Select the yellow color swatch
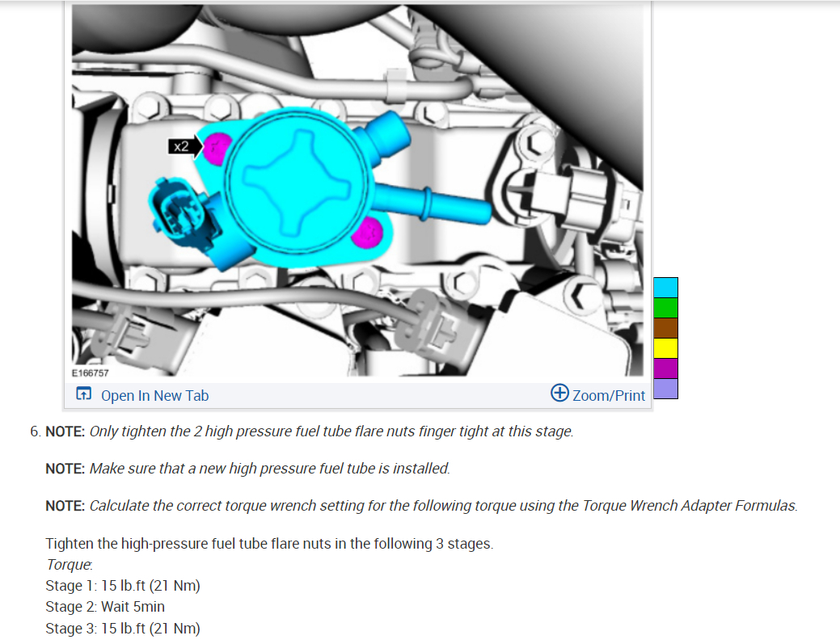 666,348
